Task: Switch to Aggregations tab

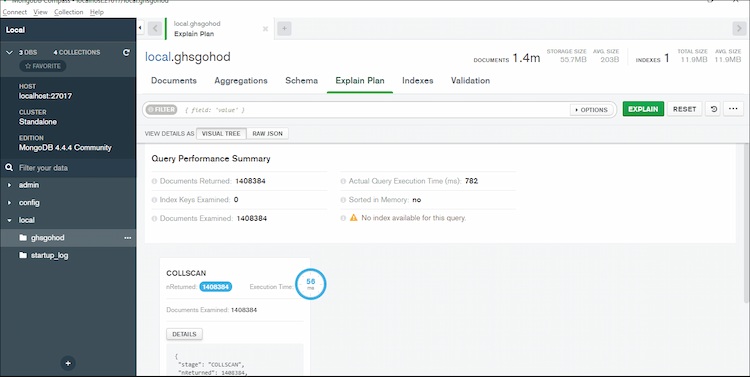Action: (x=241, y=80)
